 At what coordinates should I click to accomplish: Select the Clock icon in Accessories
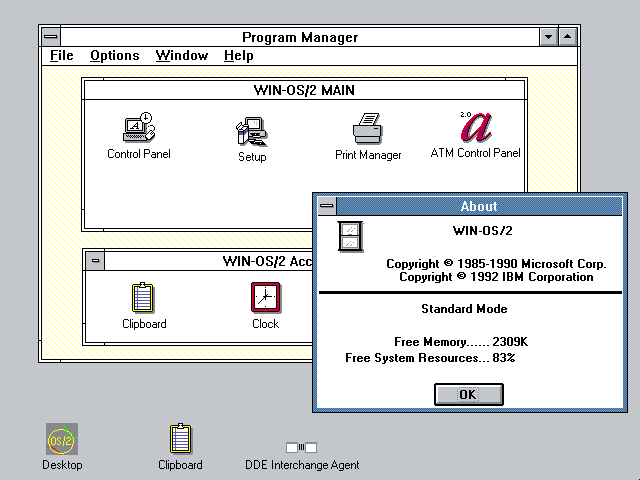pos(265,297)
